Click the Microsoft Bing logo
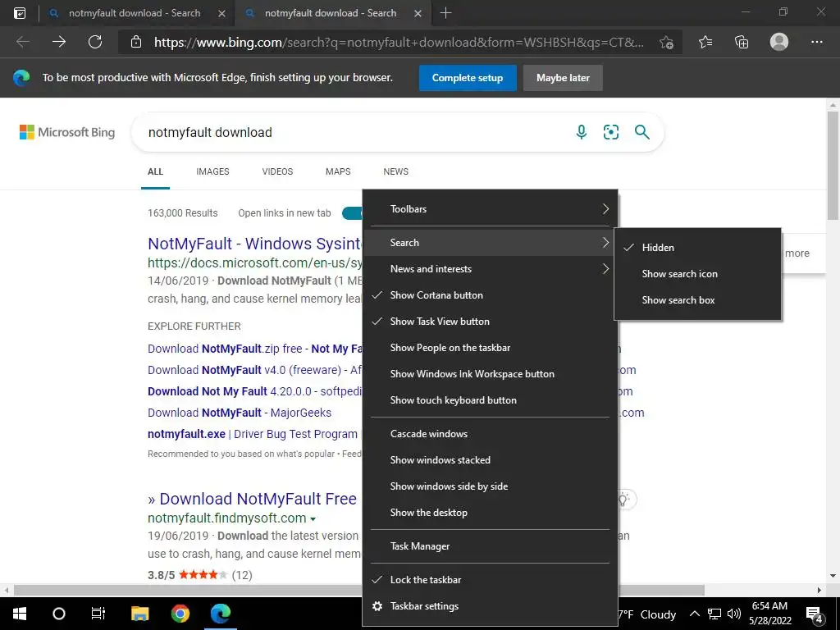This screenshot has height=630, width=840. (67, 132)
